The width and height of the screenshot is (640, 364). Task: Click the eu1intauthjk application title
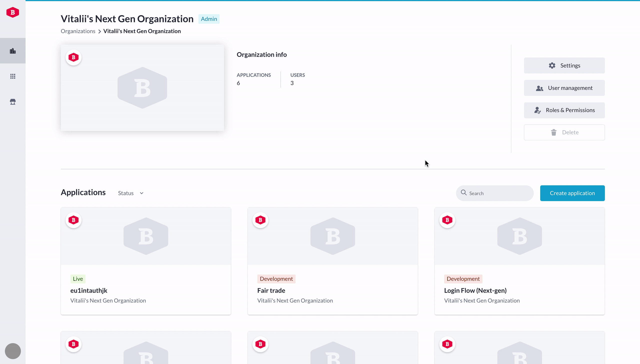coord(88,291)
